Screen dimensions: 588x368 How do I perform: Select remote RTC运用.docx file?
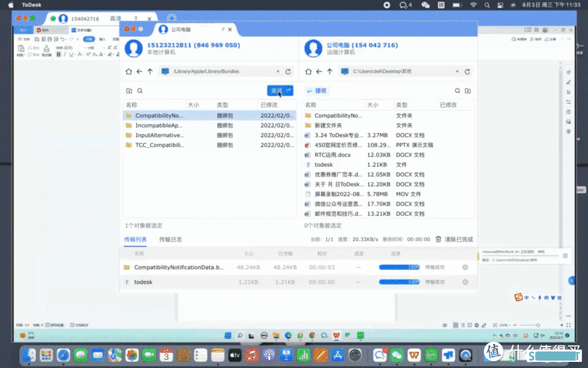[x=388, y=155]
